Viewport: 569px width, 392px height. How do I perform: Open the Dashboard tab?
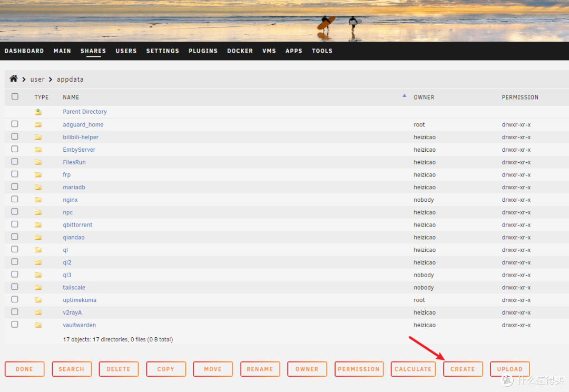click(x=24, y=51)
